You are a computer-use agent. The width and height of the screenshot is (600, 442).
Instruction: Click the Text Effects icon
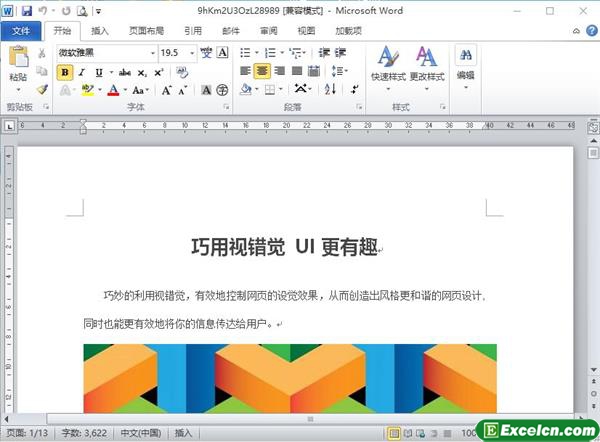(x=65, y=90)
